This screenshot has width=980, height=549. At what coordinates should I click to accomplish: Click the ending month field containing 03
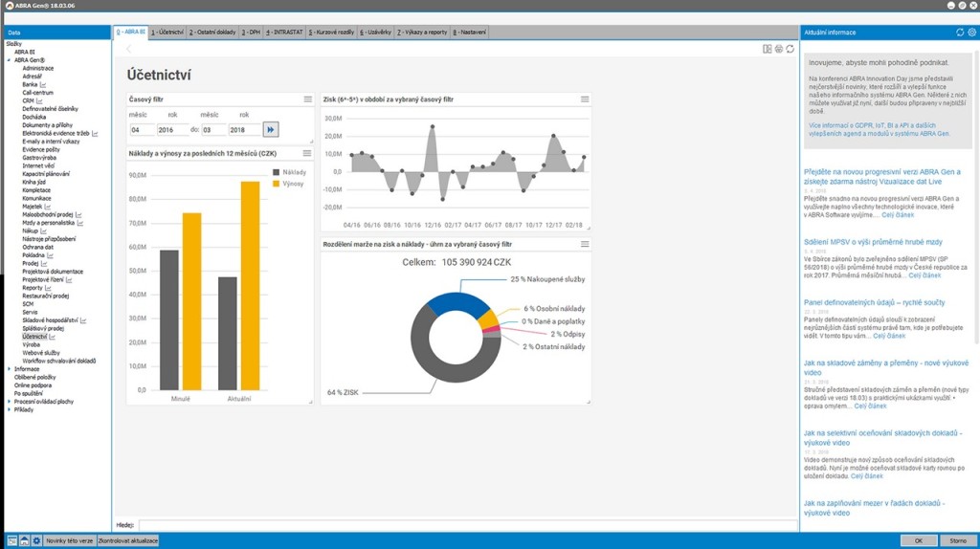(x=213, y=129)
